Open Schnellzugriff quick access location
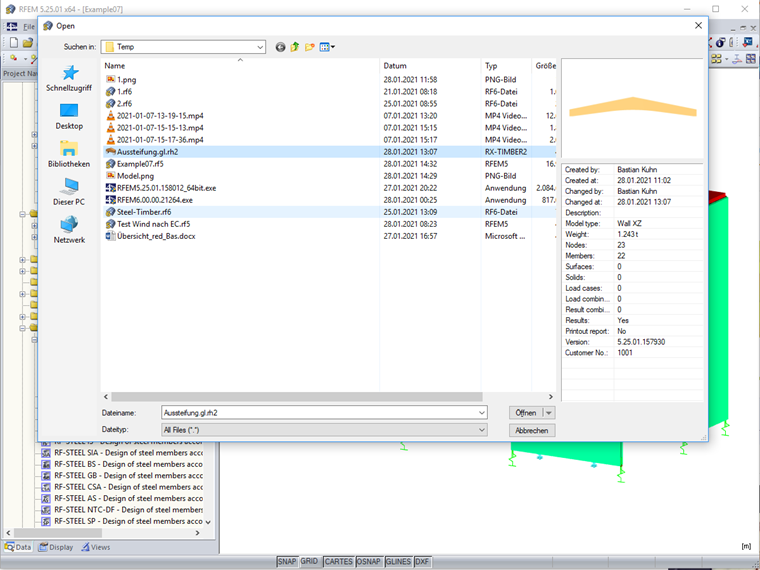760x570 pixels. click(x=69, y=79)
